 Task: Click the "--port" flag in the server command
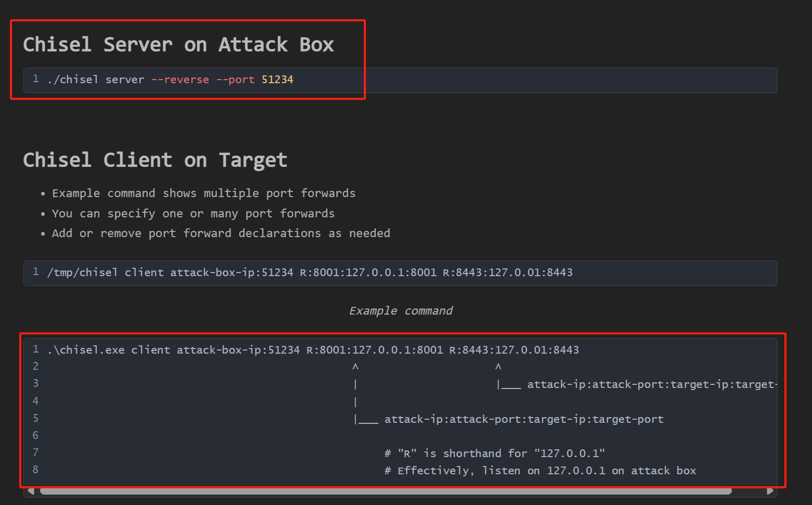(x=235, y=80)
